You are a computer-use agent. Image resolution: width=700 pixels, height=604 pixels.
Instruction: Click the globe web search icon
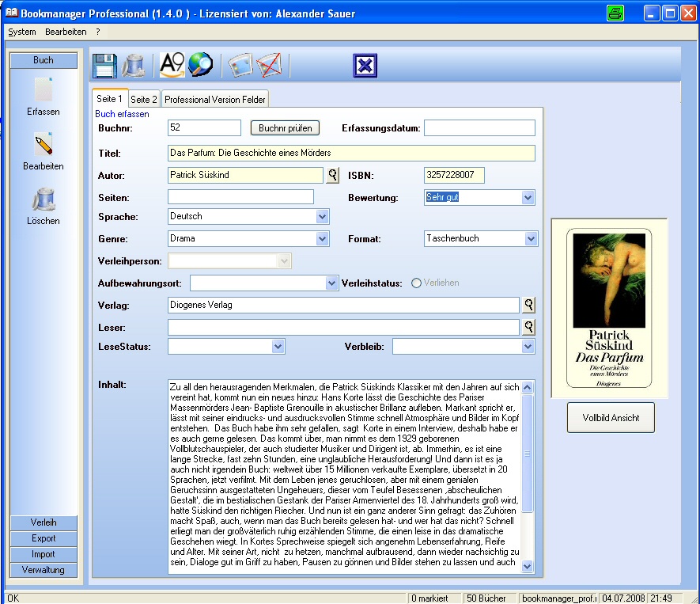coord(199,65)
